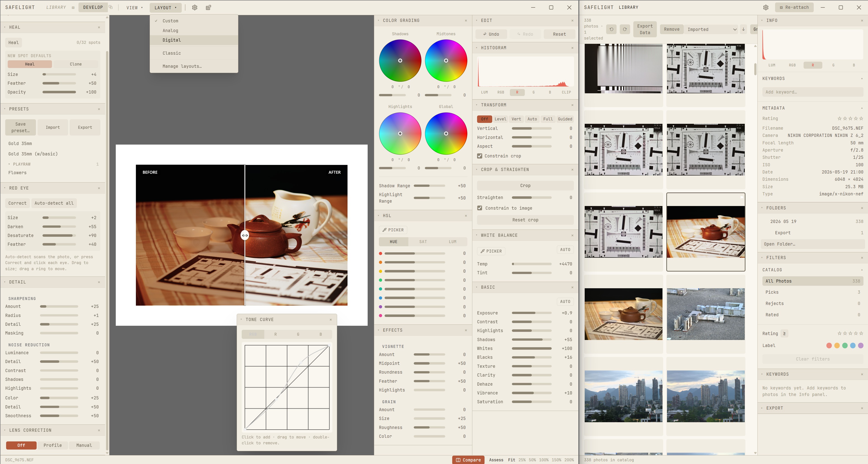Show LUM channel in the Library INFO histogram
The width and height of the screenshot is (868, 464).
772,65
